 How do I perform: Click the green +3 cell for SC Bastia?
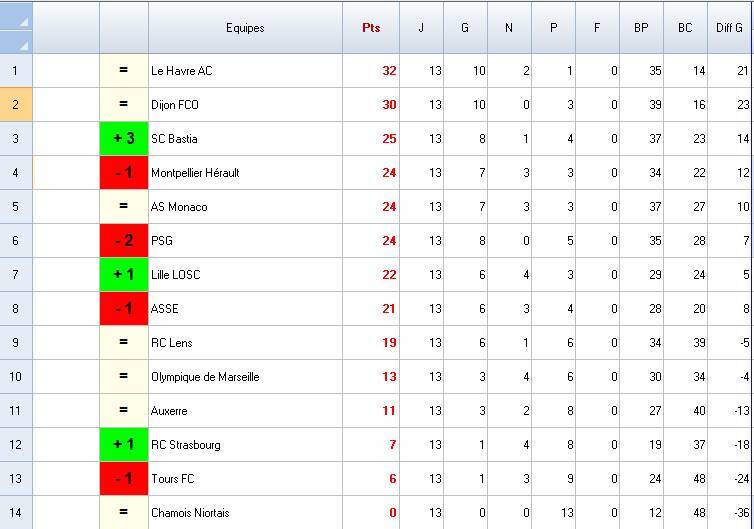pyautogui.click(x=124, y=139)
